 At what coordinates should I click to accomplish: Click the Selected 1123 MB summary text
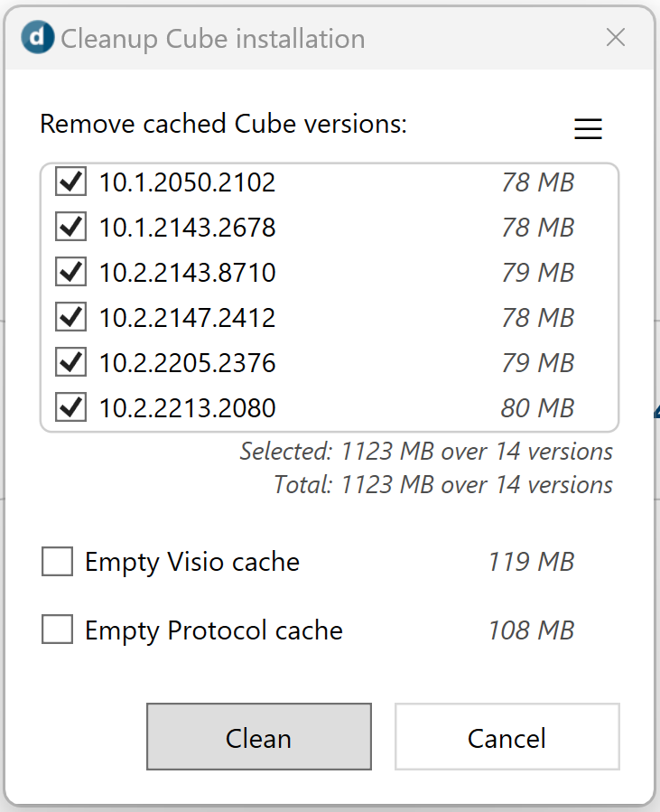(x=426, y=452)
